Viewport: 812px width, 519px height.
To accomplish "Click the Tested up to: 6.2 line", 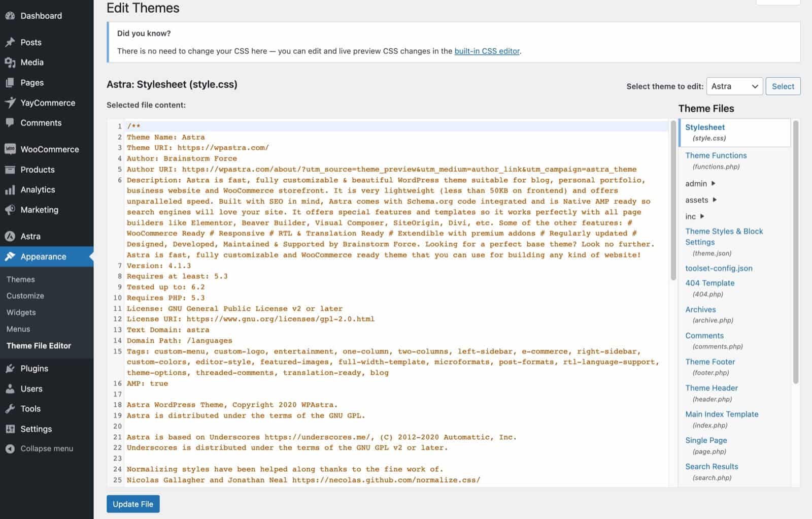I will 166,287.
